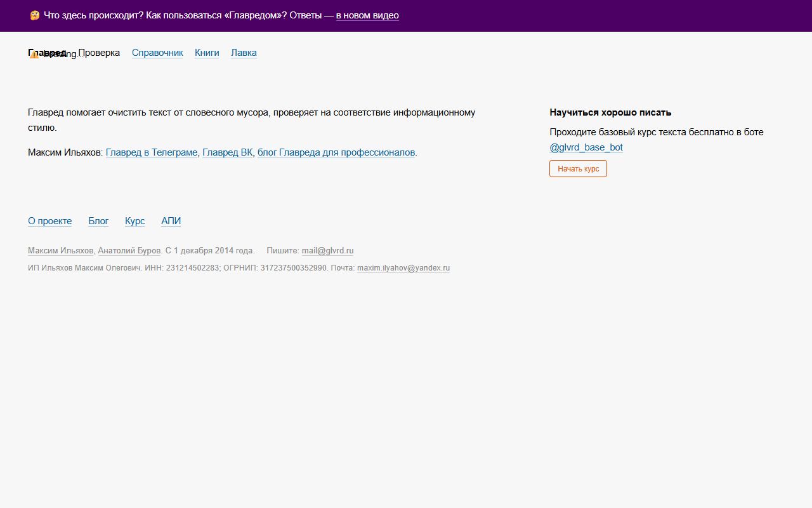Screen dimensions: 812x508
Task: Open the Главред в Телеграме link
Action: click(152, 152)
